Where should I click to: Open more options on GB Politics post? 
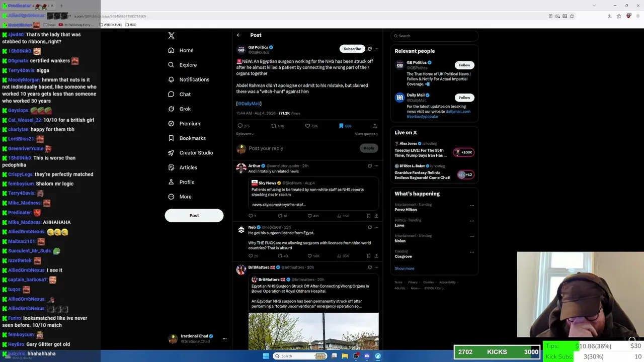376,49
